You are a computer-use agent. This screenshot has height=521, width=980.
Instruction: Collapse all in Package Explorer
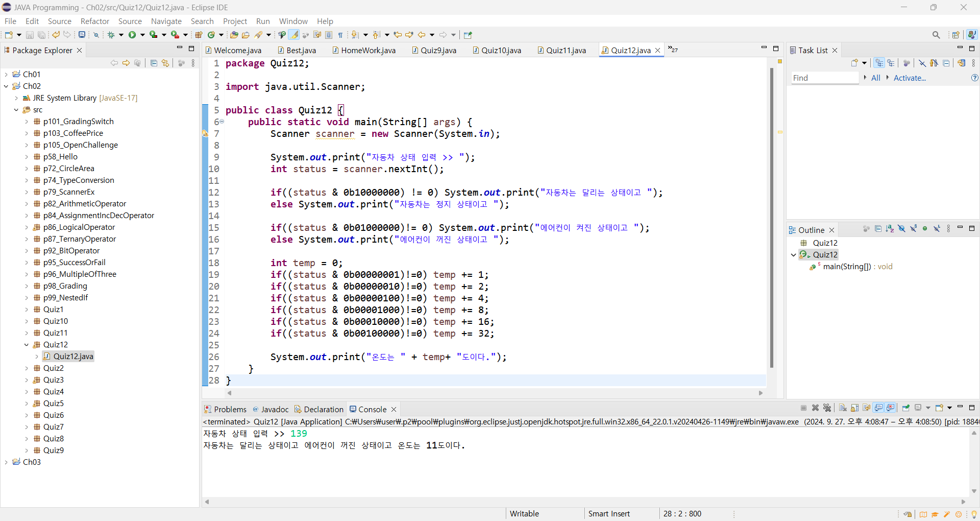[x=154, y=63]
